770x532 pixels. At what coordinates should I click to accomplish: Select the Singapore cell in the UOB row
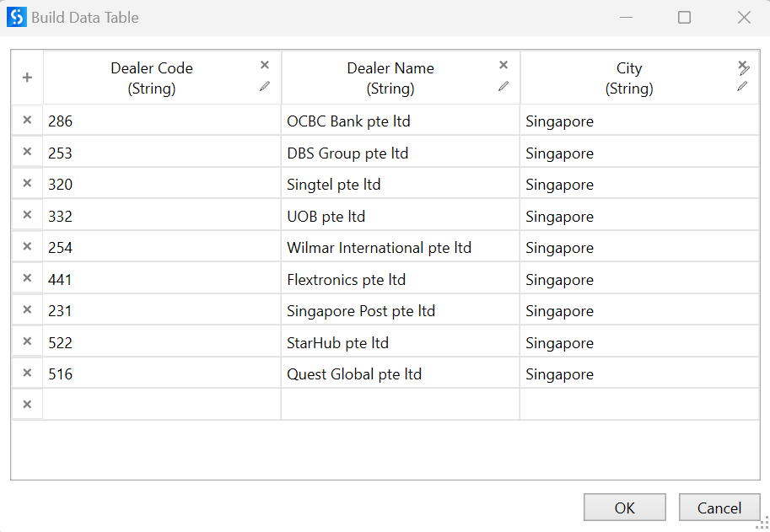[639, 216]
